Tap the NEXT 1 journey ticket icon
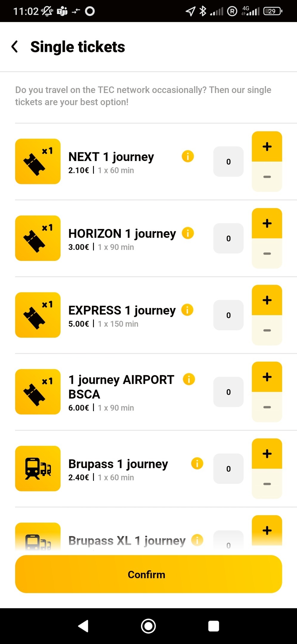This screenshot has height=644, width=297. tap(38, 161)
